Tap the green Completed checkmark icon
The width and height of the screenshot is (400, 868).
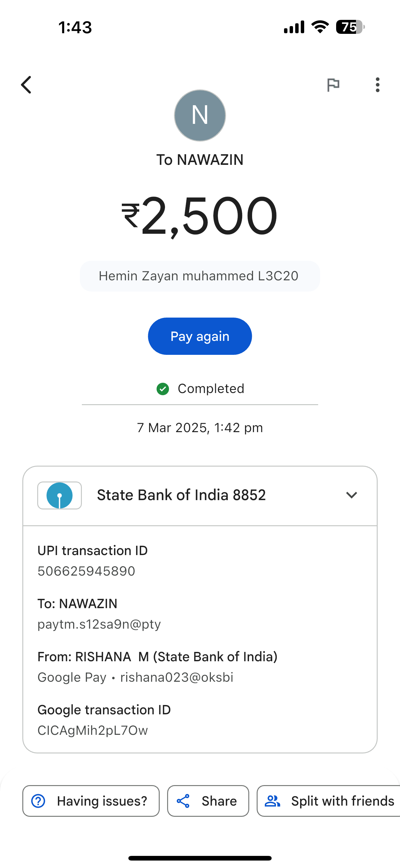pyautogui.click(x=163, y=389)
